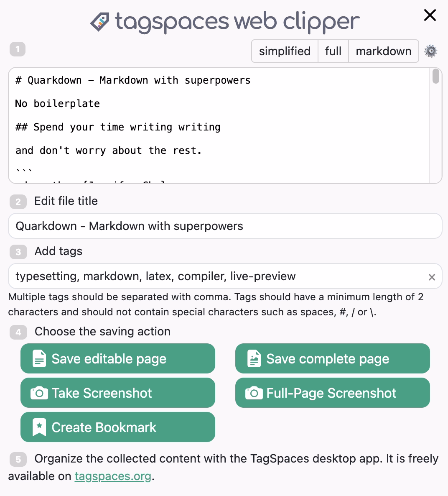Click the camera icon on Take Screenshot
The image size is (448, 496).
coord(40,393)
